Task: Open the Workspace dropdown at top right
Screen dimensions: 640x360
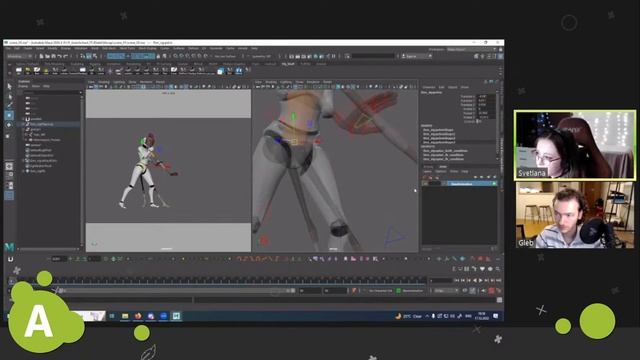Action: click(470, 49)
